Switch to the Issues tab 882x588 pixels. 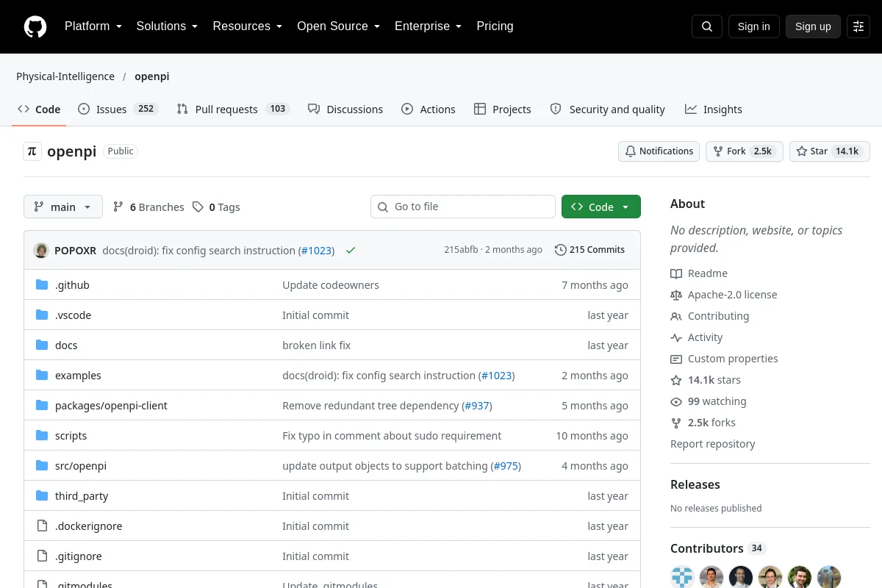click(x=118, y=109)
